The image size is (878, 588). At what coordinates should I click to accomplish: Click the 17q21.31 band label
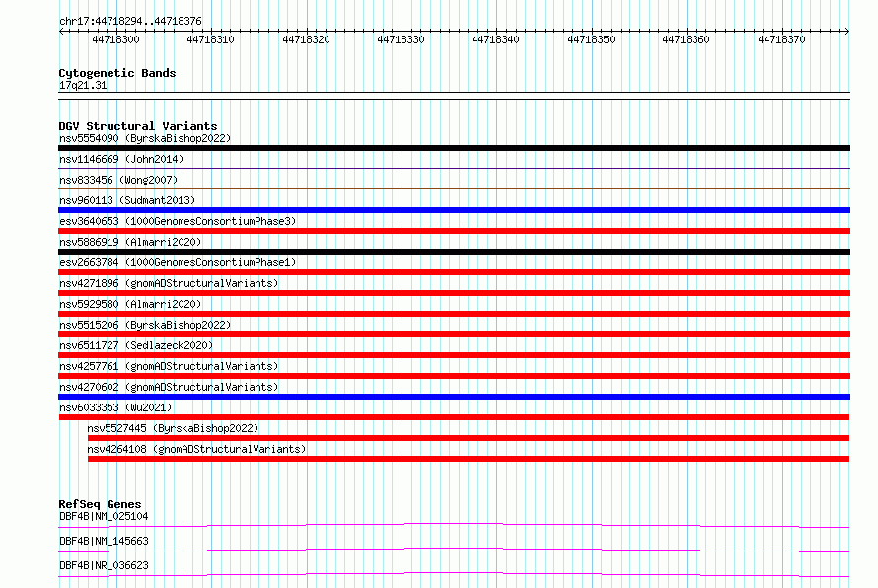(83, 85)
